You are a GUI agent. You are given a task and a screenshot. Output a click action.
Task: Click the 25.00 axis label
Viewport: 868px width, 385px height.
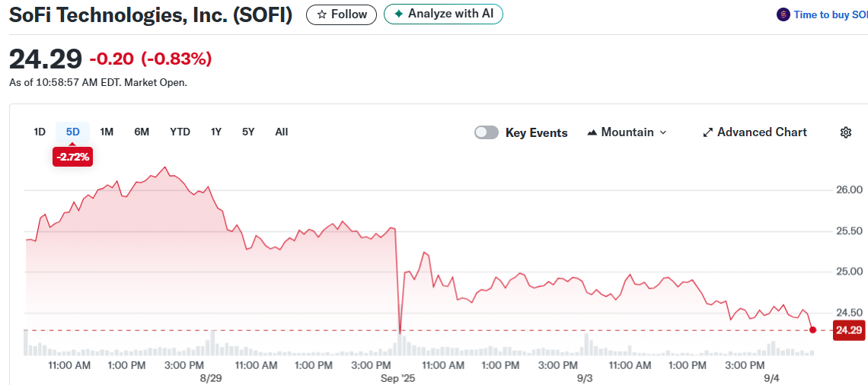(x=849, y=272)
